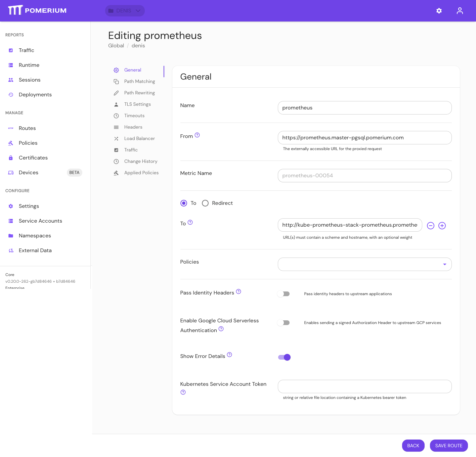The width and height of the screenshot is (476, 457).
Task: Click the Back button
Action: coord(413,446)
